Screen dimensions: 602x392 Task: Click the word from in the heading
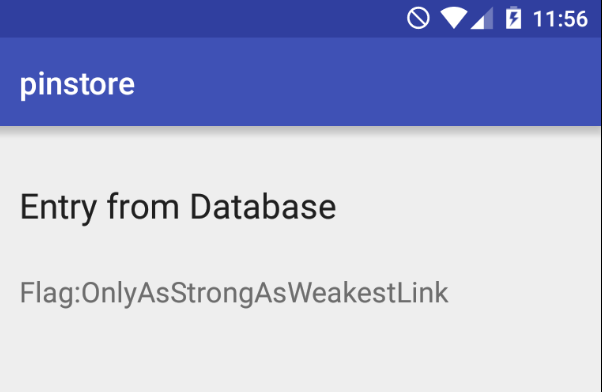[x=143, y=207]
